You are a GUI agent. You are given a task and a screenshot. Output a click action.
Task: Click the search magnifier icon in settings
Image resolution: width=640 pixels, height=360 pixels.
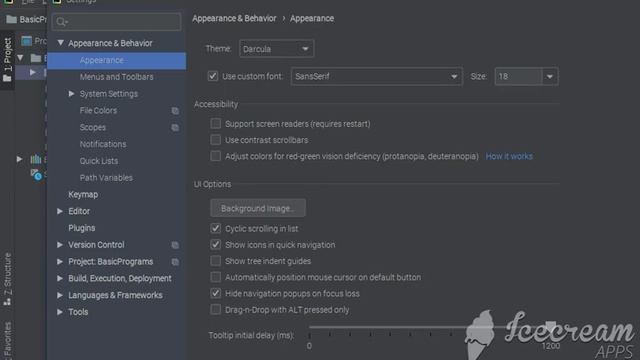click(x=62, y=22)
